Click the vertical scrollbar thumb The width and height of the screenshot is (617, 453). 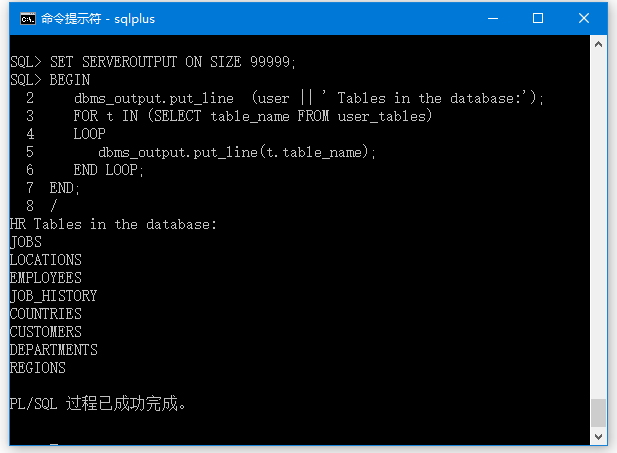click(x=599, y=413)
